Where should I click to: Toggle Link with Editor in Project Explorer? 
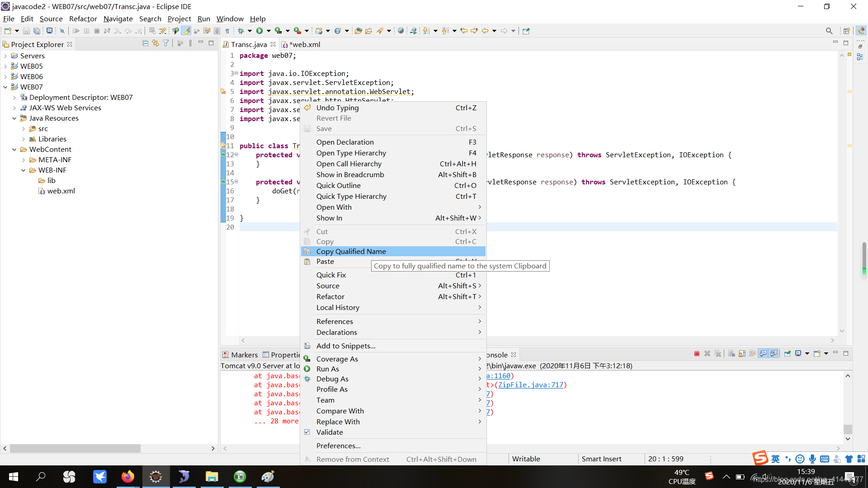(x=156, y=43)
